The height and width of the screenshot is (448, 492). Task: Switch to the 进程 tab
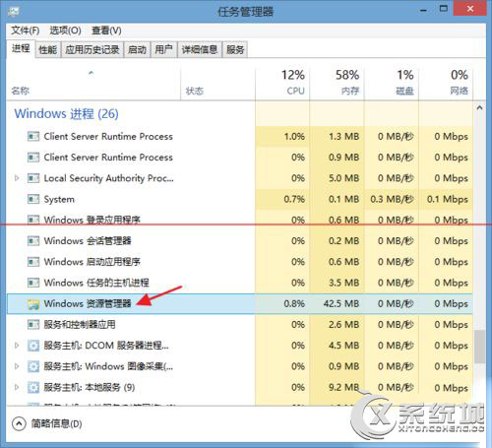(21, 49)
